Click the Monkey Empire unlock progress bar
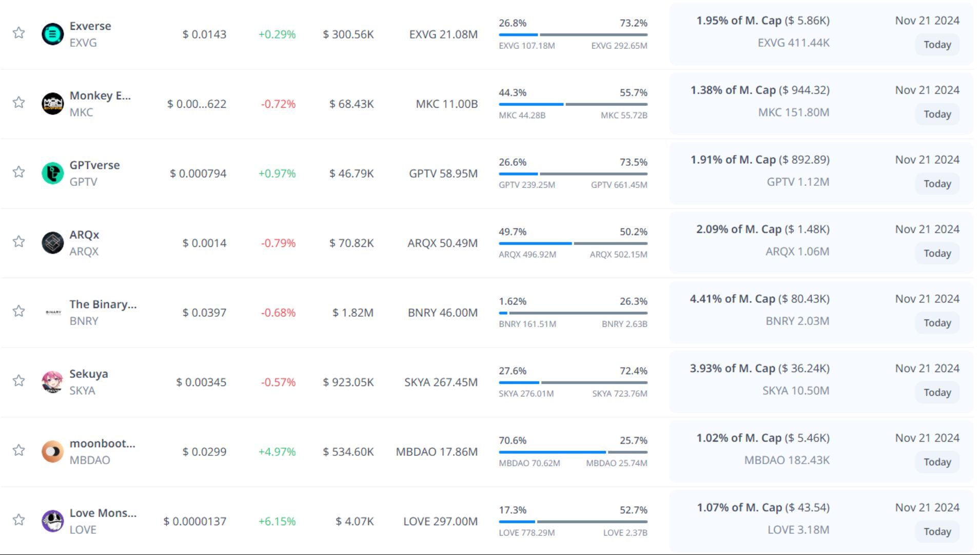This screenshot has height=555, width=980. 573,104
